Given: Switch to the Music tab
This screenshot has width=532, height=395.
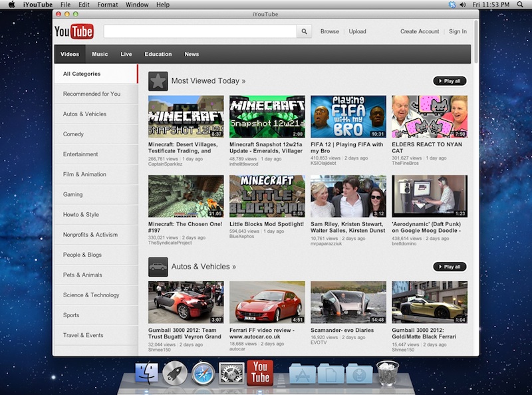Looking at the screenshot, I should point(100,55).
